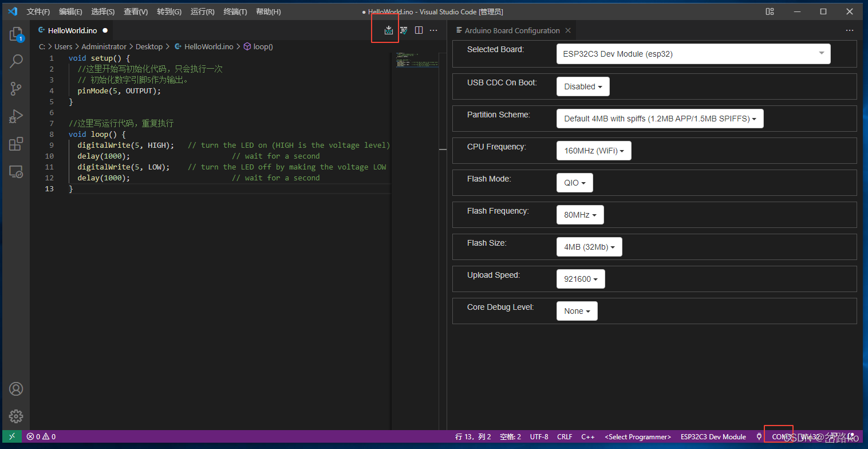Click the serial plug icon in status bar

click(x=759, y=436)
